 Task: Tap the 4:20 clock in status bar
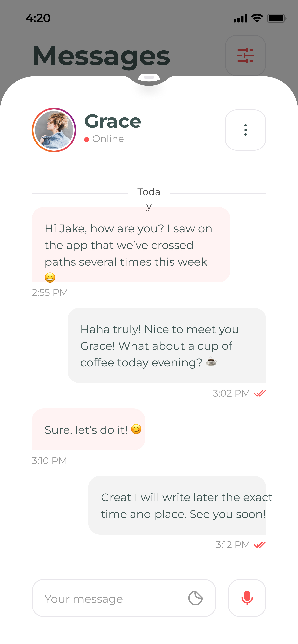click(x=38, y=18)
